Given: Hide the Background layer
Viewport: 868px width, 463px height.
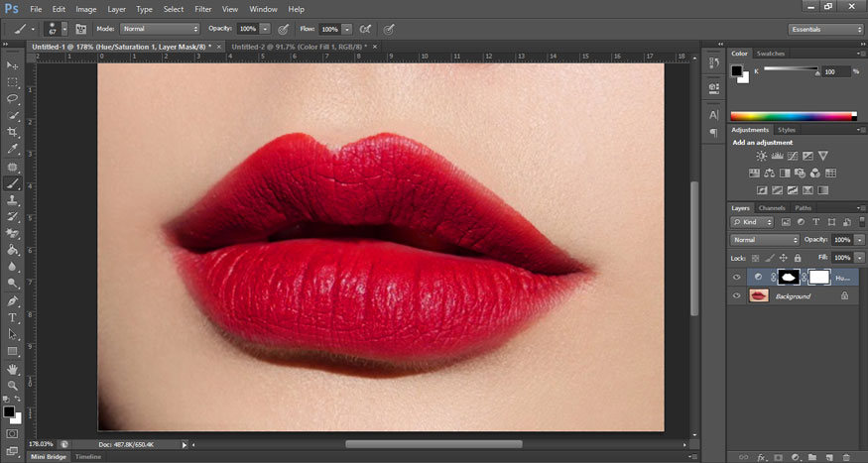Looking at the screenshot, I should point(736,295).
